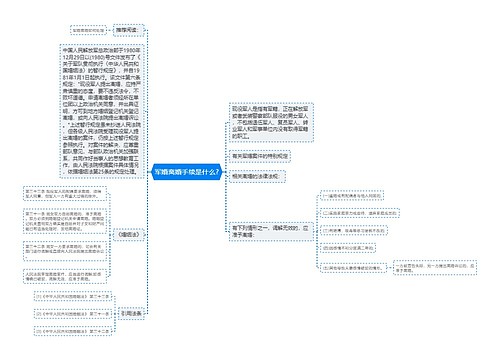Select the long paragraph starting 中国人民解放军总政治部
500x360 pixels.
[x=102, y=111]
